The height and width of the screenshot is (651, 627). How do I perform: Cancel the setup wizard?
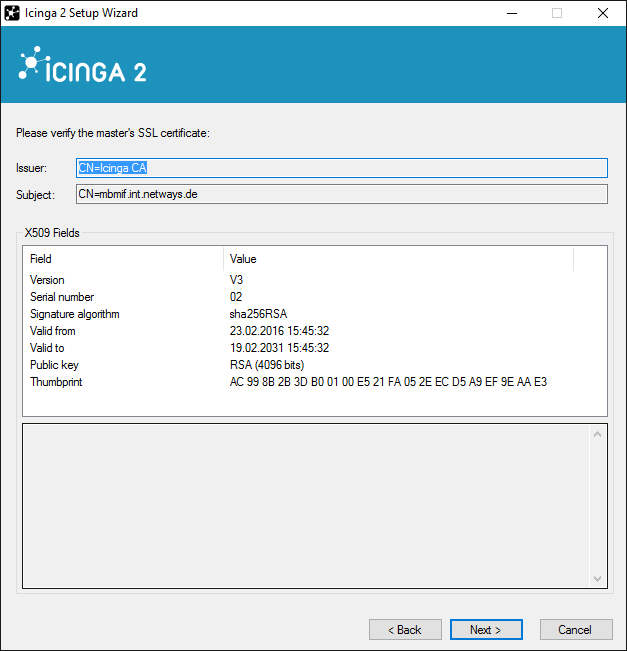point(576,629)
